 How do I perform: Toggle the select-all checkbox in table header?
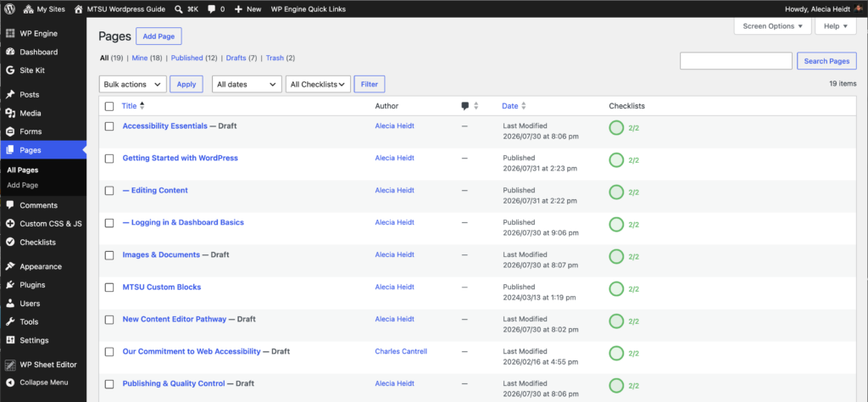(109, 106)
